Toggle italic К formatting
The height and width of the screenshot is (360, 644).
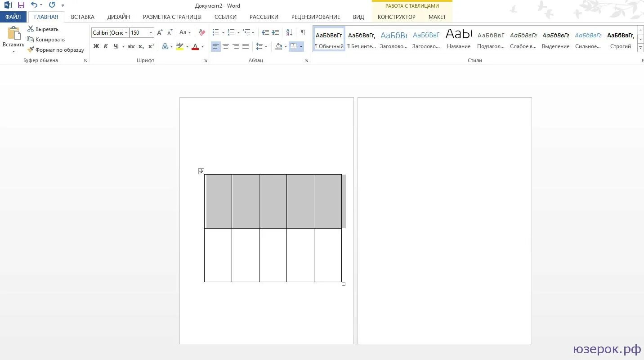tap(106, 46)
